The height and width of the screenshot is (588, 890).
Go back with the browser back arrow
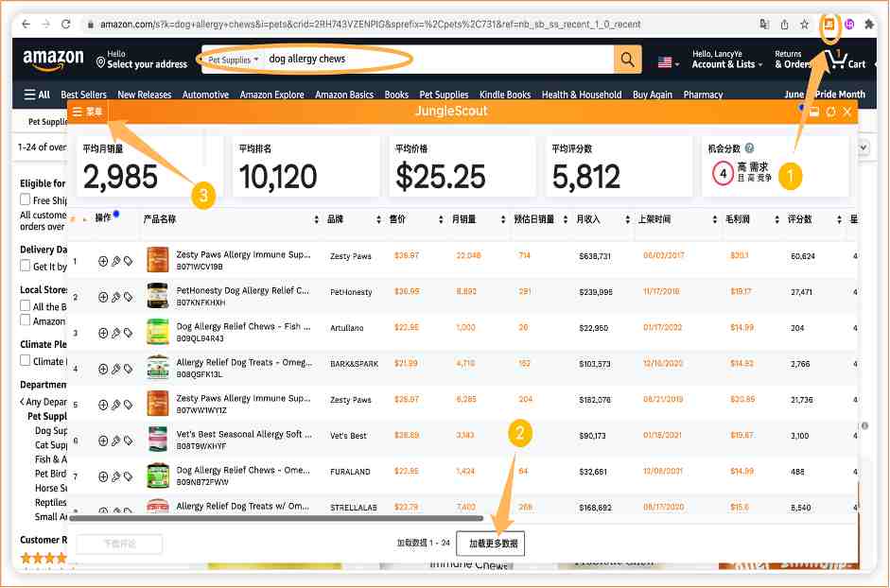(26, 24)
